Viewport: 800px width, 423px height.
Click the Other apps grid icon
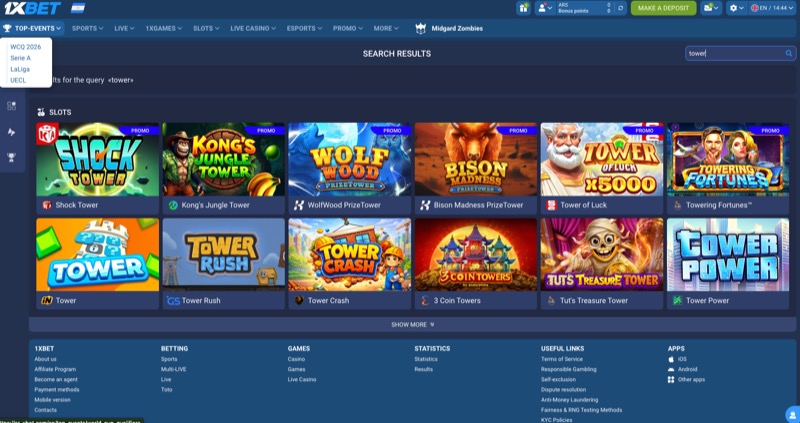tap(671, 380)
